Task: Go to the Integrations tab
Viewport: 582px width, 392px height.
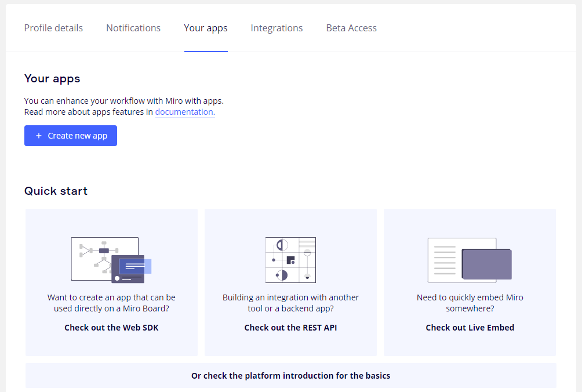Action: pyautogui.click(x=277, y=28)
